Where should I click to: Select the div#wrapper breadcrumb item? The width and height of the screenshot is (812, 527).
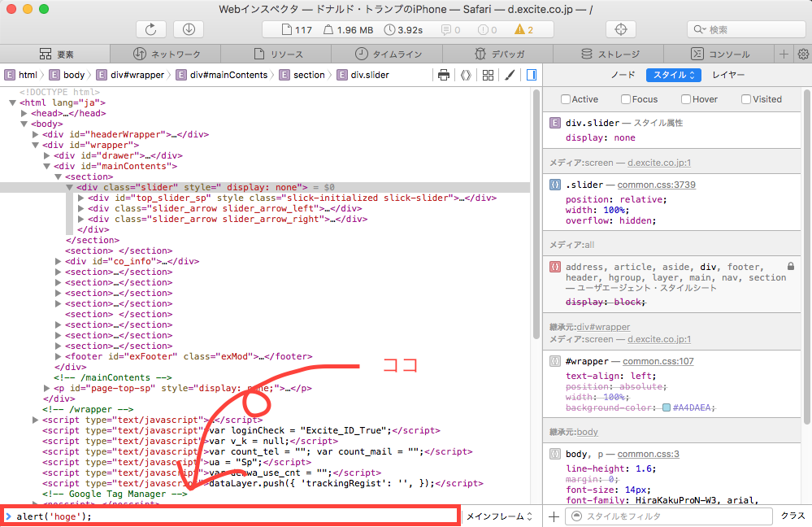click(x=130, y=75)
